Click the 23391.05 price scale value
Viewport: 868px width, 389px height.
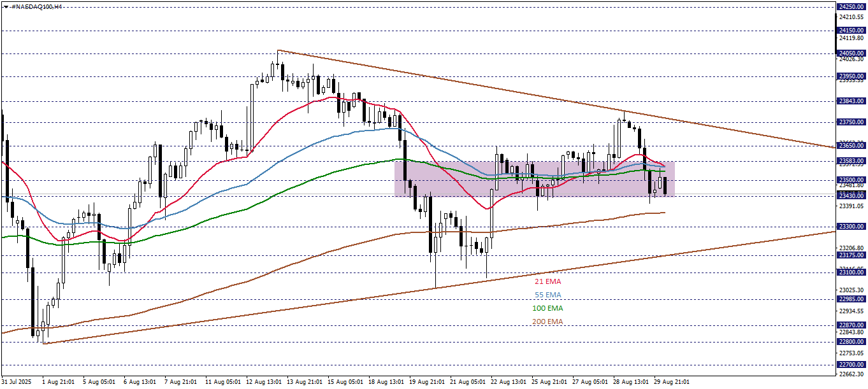pyautogui.click(x=852, y=206)
